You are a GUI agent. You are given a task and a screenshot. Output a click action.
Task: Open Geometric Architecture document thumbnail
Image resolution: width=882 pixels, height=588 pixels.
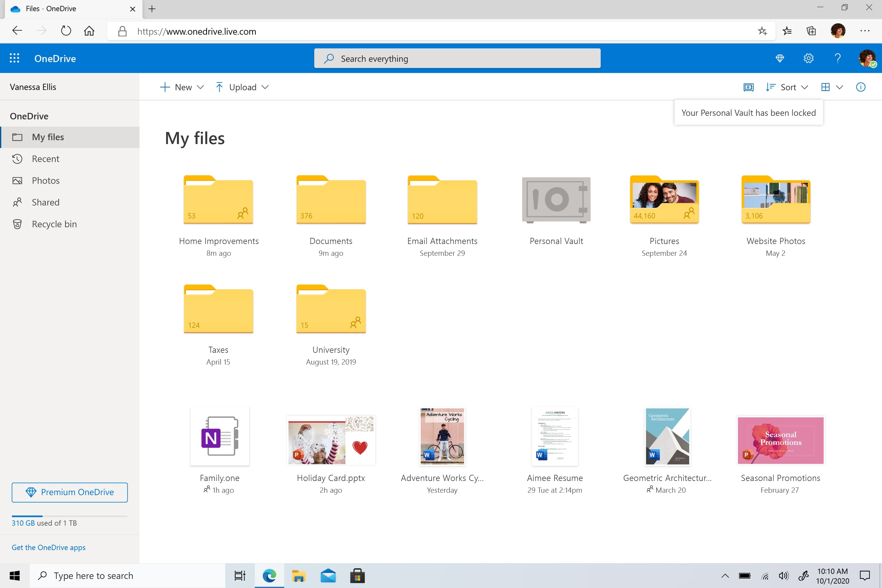[667, 436]
